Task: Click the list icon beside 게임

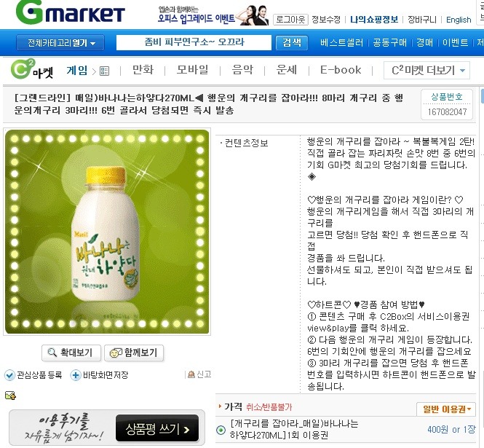Action: (x=104, y=71)
